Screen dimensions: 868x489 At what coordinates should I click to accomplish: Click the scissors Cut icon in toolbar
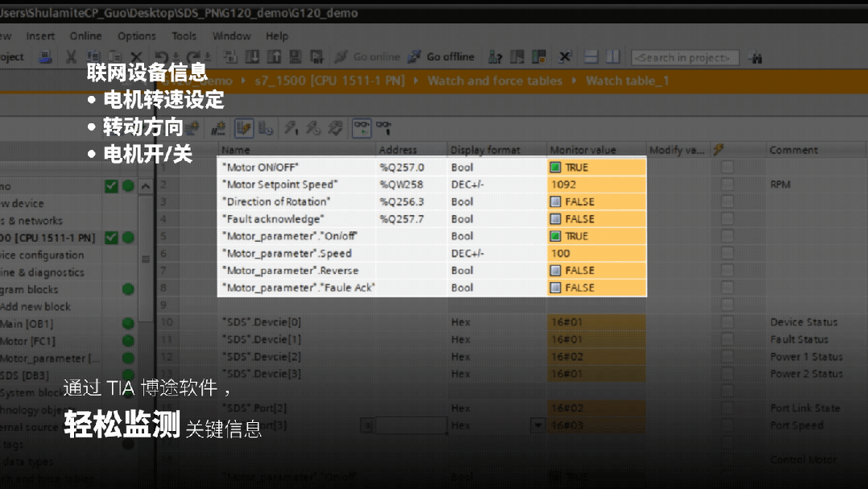71,57
